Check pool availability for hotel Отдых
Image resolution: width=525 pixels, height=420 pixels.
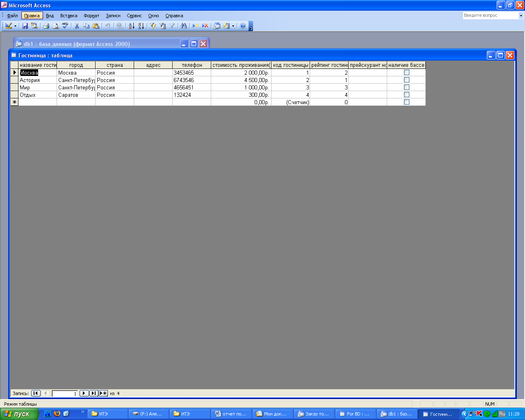[x=406, y=95]
